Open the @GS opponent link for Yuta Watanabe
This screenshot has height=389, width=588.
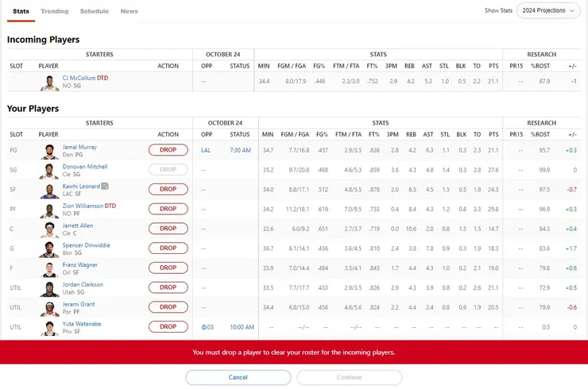207,327
